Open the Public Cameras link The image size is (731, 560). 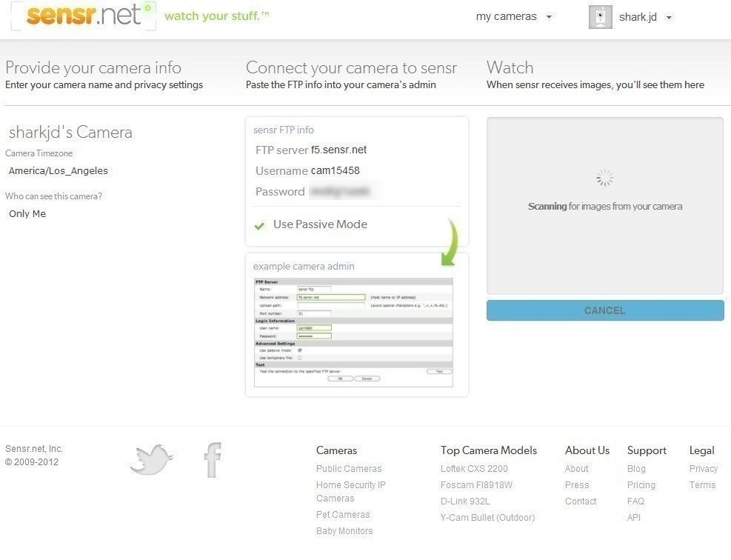point(349,469)
